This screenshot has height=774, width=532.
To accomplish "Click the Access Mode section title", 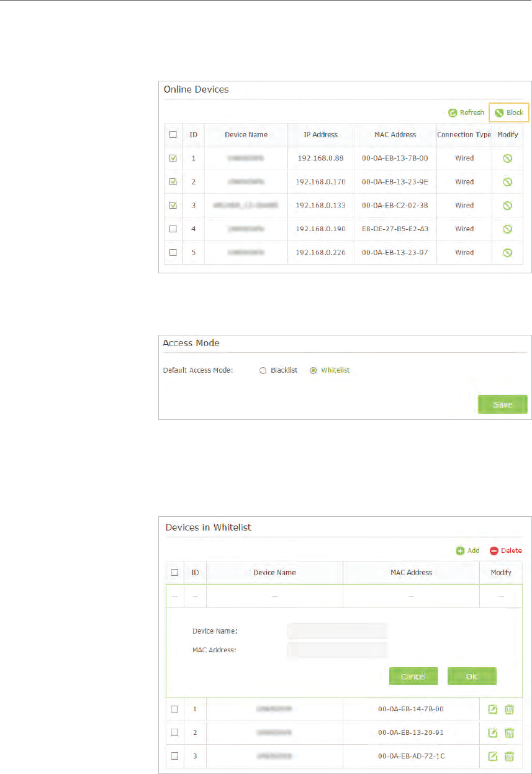I will [191, 343].
